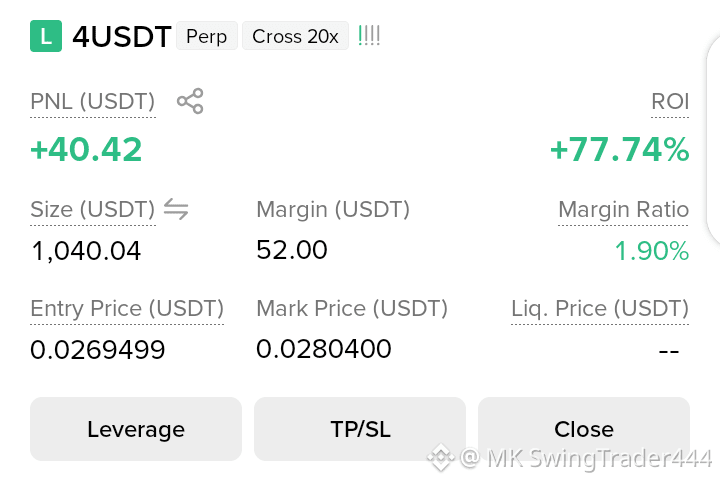Click the green L long-position badge

[x=46, y=36]
